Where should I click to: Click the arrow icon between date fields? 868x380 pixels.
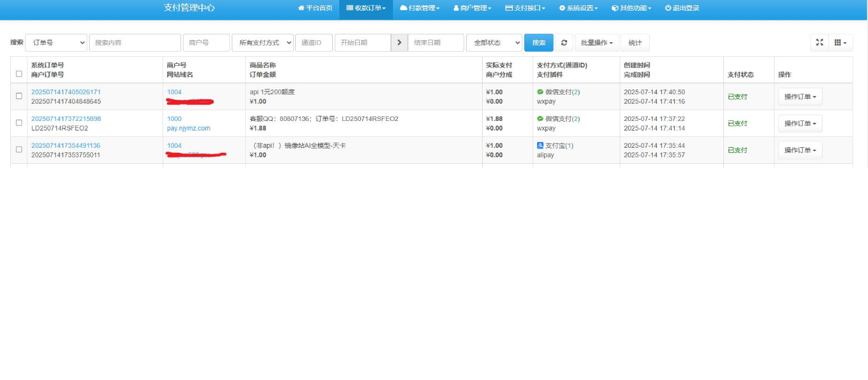399,43
